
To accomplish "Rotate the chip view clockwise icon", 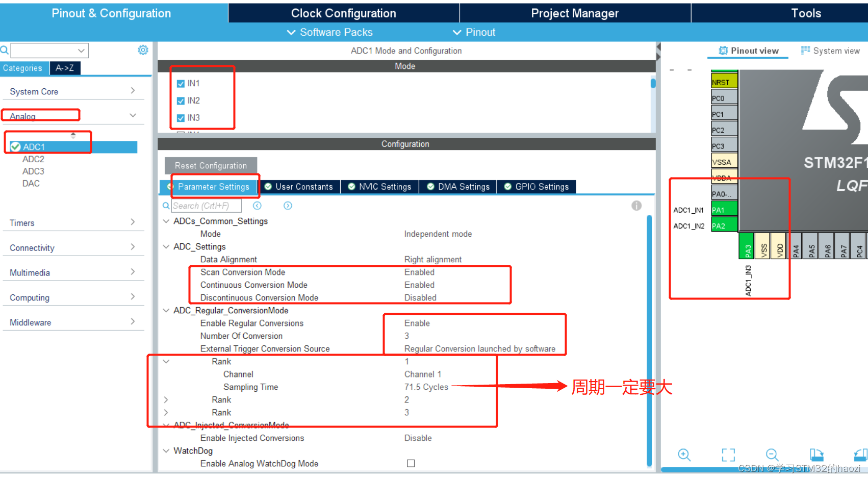I will point(816,455).
